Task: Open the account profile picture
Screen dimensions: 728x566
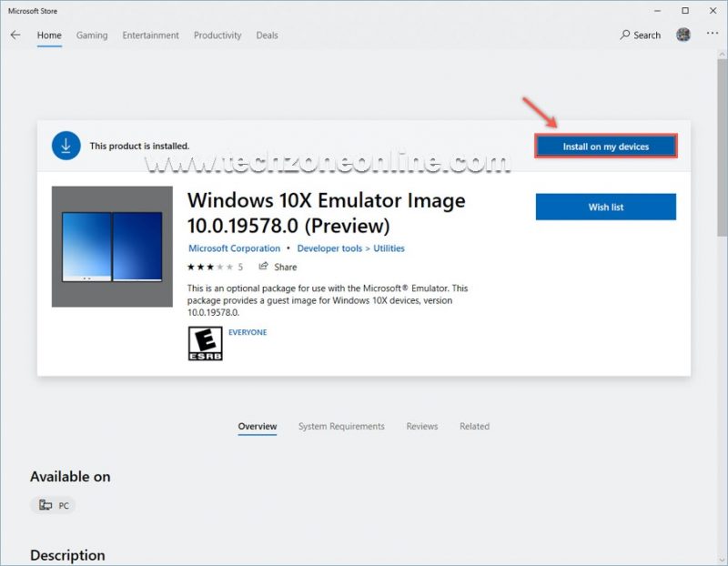Action: pos(684,35)
